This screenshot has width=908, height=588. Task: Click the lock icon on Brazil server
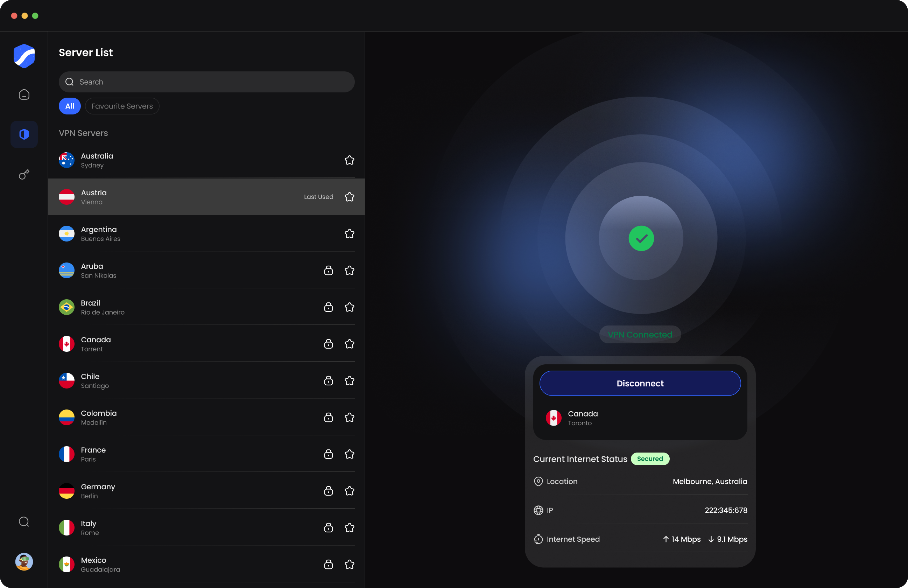tap(329, 307)
